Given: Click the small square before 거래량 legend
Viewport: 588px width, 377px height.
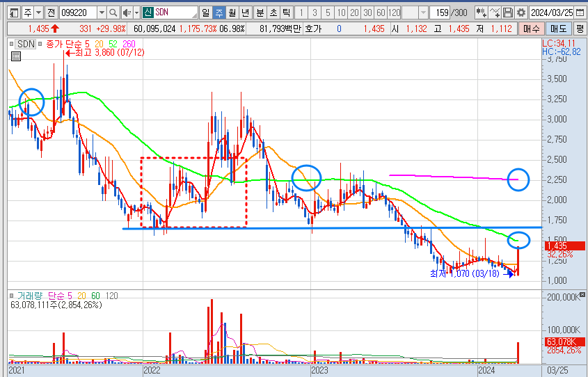Looking at the screenshot, I should [x=12, y=296].
